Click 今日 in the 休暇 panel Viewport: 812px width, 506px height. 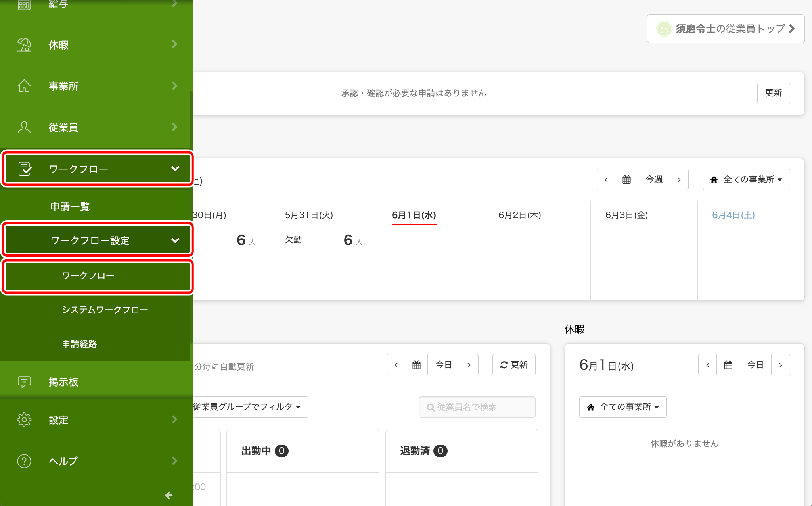click(755, 365)
